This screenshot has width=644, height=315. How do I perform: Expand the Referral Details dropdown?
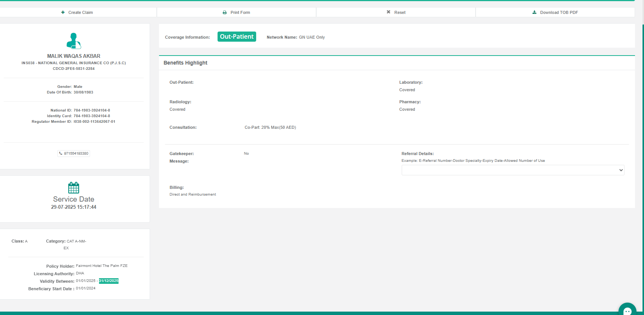(513, 170)
